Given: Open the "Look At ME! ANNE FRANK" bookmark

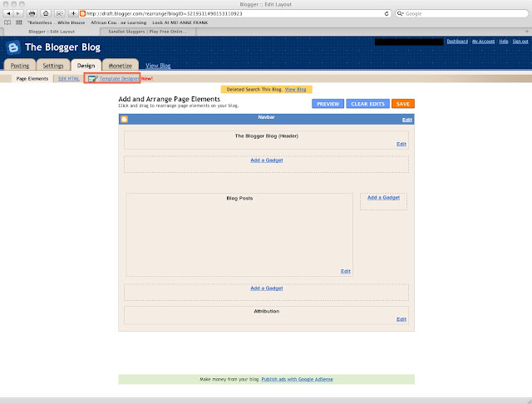Looking at the screenshot, I should 180,22.
